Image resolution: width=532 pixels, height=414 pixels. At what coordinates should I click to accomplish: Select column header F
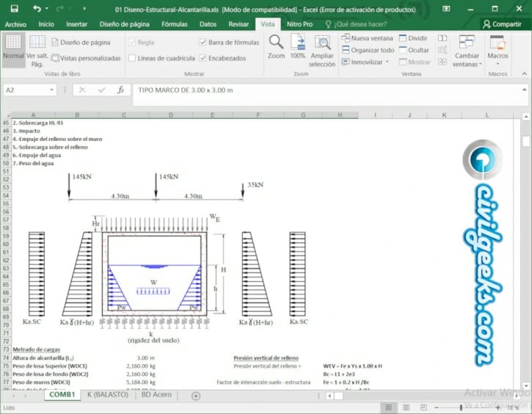[x=258, y=115]
